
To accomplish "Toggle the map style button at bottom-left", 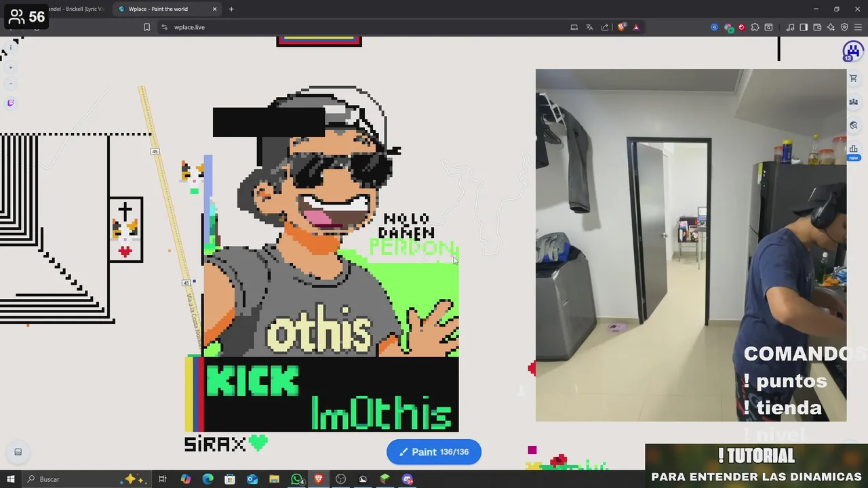I will click(18, 452).
